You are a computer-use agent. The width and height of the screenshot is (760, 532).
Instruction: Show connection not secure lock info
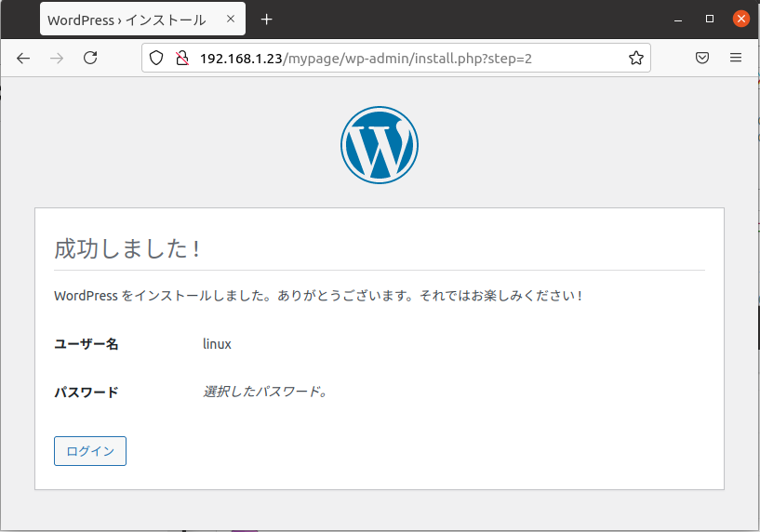(x=181, y=59)
